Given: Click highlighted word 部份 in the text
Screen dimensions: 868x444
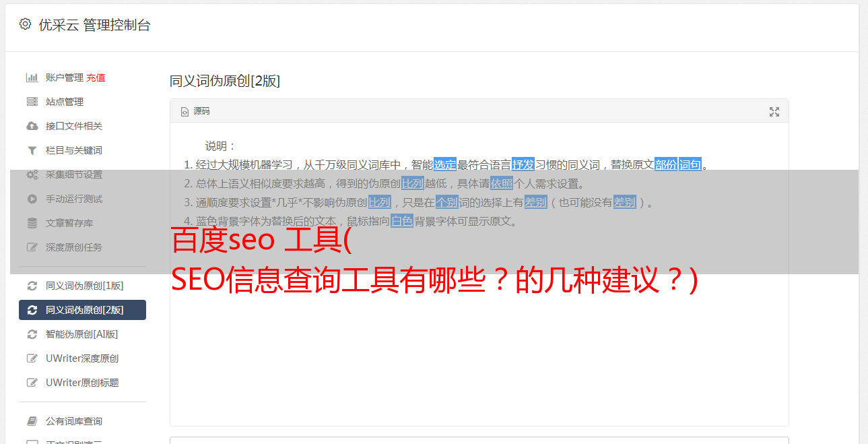Looking at the screenshot, I should (666, 164).
